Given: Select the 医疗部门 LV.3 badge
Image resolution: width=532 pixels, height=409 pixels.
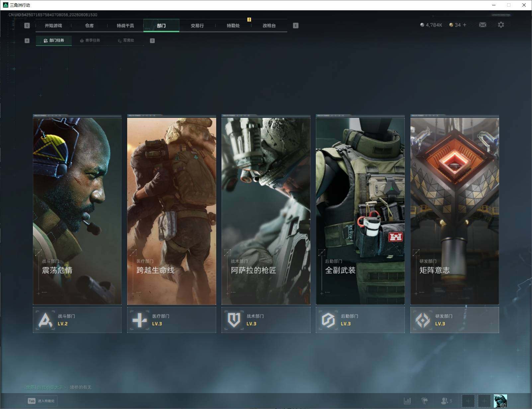Looking at the screenshot, I should [172, 320].
